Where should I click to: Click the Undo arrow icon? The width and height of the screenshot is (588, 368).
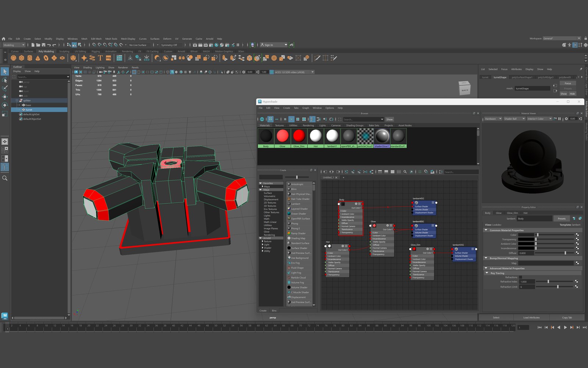click(49, 45)
